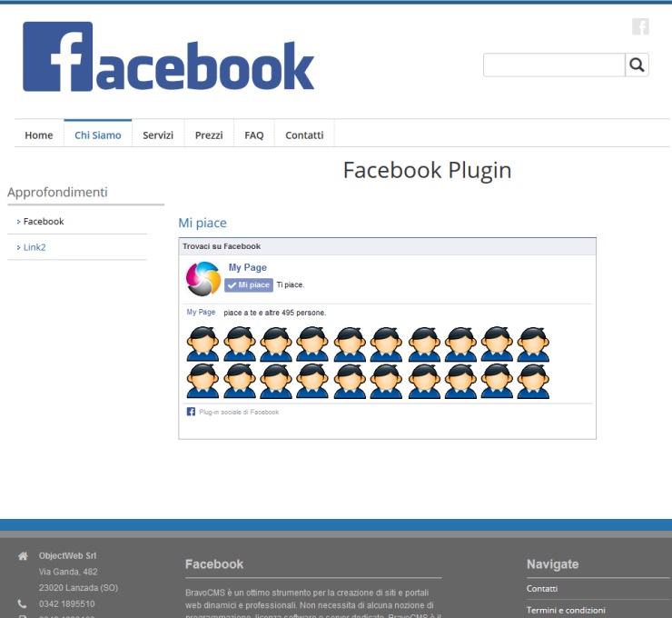
Task: Open the Home menu item
Action: click(39, 135)
